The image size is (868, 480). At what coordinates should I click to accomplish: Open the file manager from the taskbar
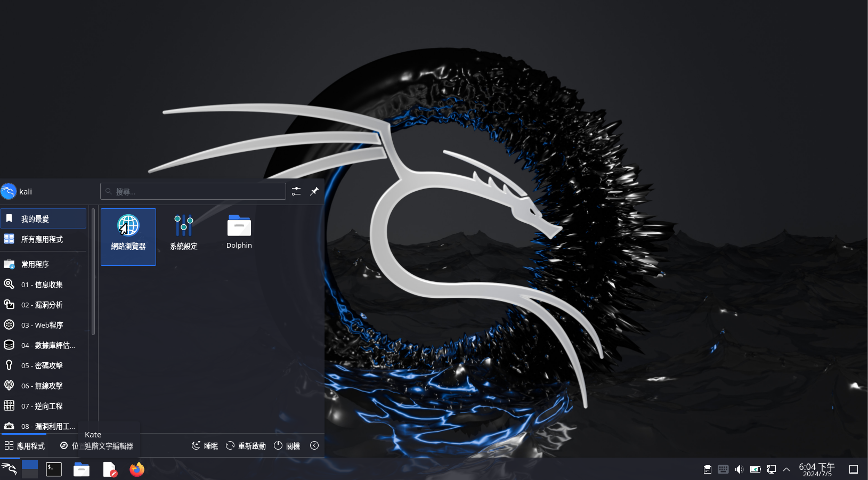click(82, 469)
